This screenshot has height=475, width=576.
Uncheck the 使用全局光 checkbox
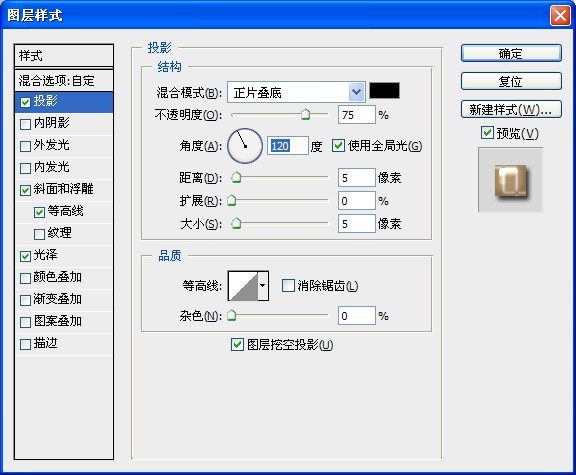pyautogui.click(x=338, y=145)
